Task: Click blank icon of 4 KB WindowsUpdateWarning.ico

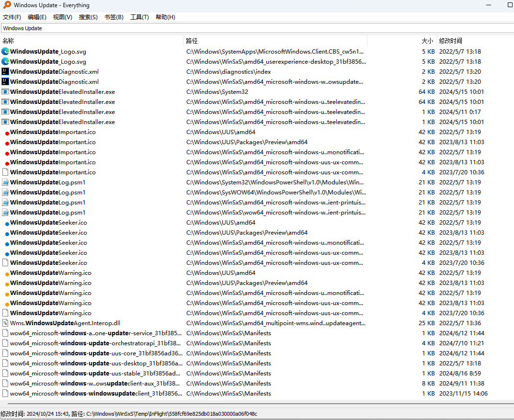Action: (5, 313)
